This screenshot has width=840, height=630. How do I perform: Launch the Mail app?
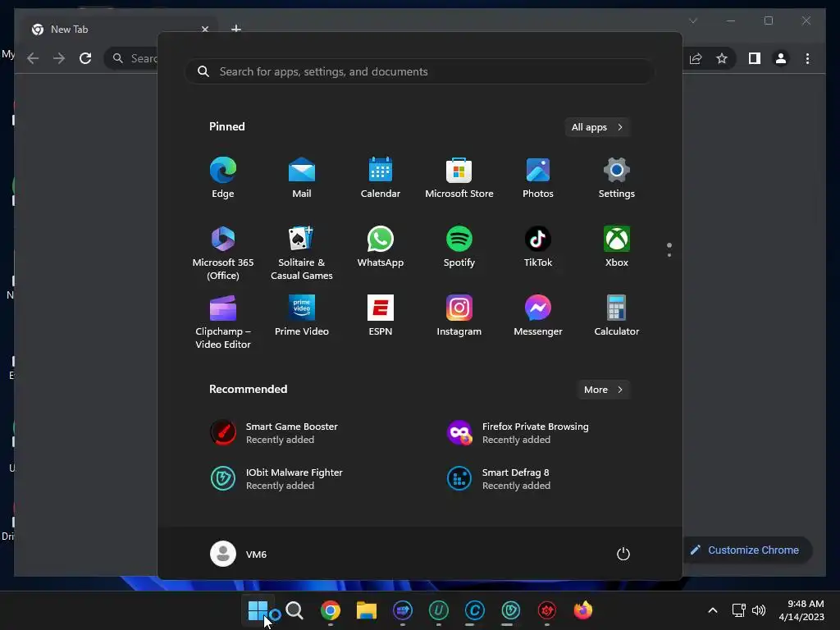pyautogui.click(x=302, y=178)
